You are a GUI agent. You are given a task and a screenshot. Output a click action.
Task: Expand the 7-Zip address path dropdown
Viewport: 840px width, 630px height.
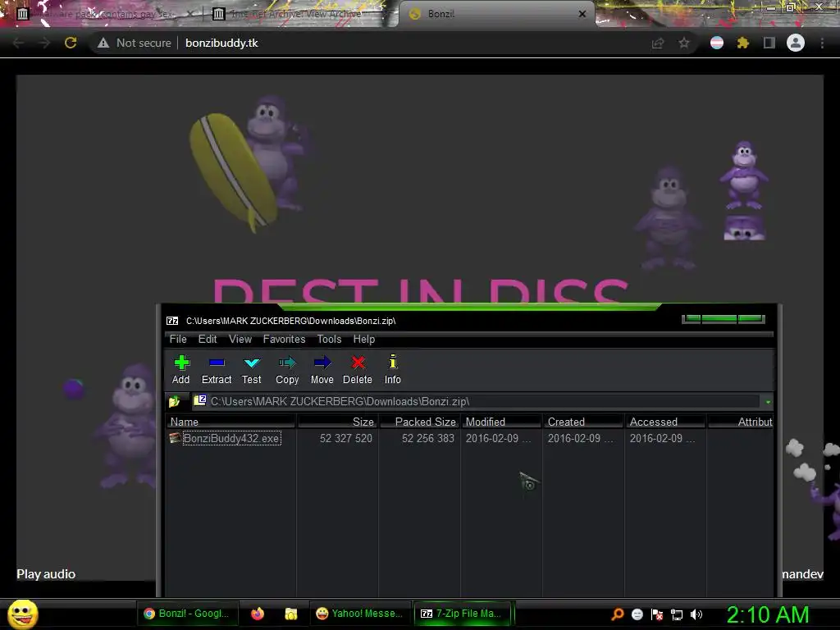[x=768, y=401]
